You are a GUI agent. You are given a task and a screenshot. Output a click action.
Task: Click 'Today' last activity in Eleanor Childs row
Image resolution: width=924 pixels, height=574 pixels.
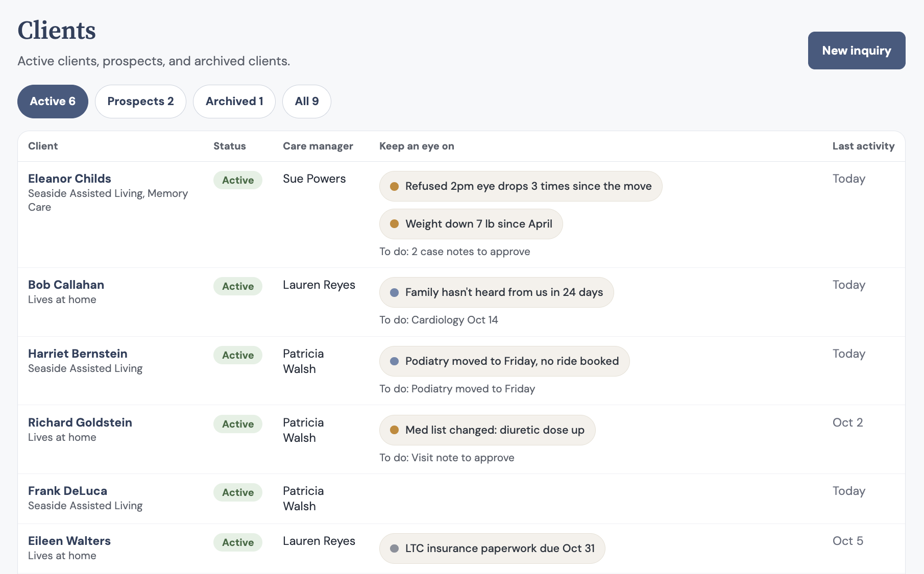click(x=849, y=179)
